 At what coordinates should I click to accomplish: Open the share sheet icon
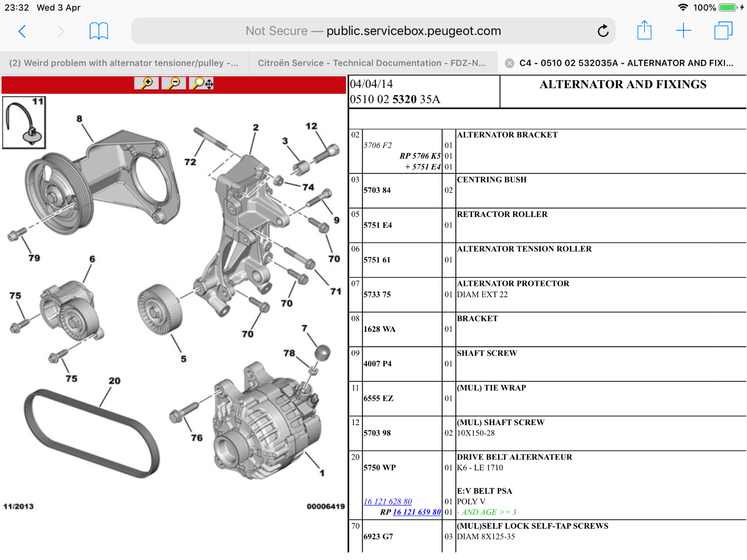click(644, 30)
